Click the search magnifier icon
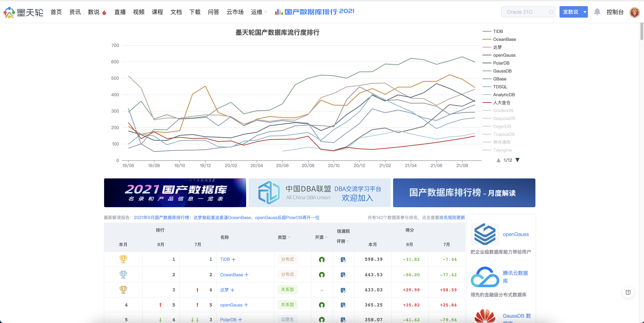 point(551,12)
